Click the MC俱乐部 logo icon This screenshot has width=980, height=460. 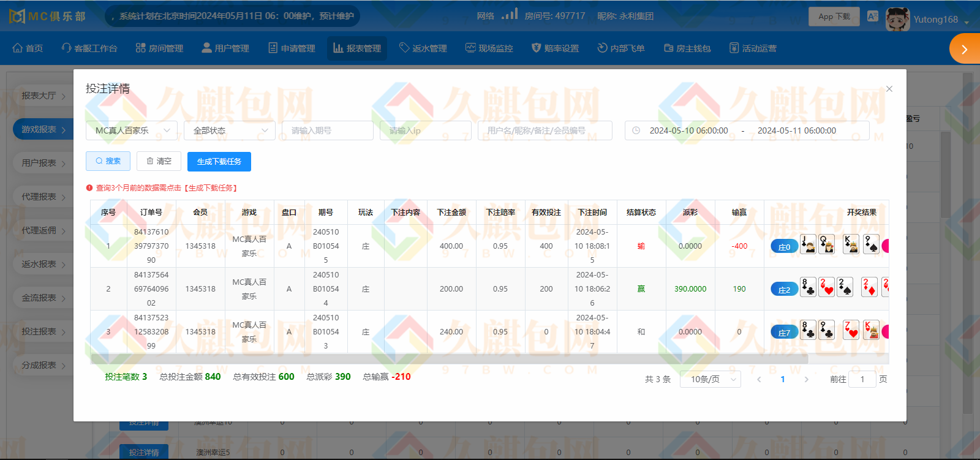pos(17,16)
